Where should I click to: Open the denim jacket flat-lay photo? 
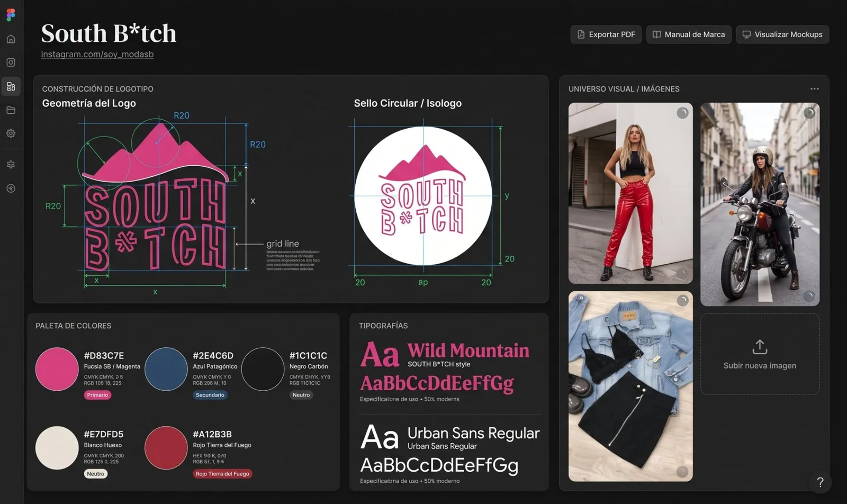(x=630, y=386)
